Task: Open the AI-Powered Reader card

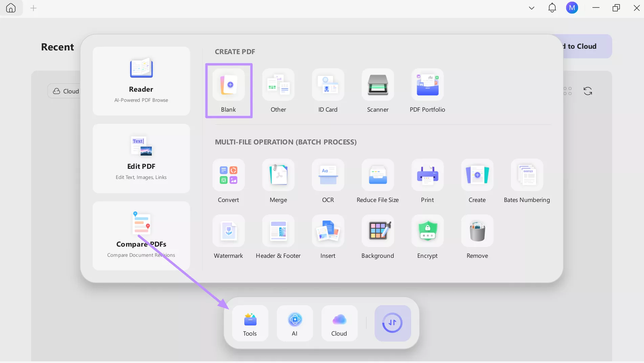Action: [x=141, y=81]
